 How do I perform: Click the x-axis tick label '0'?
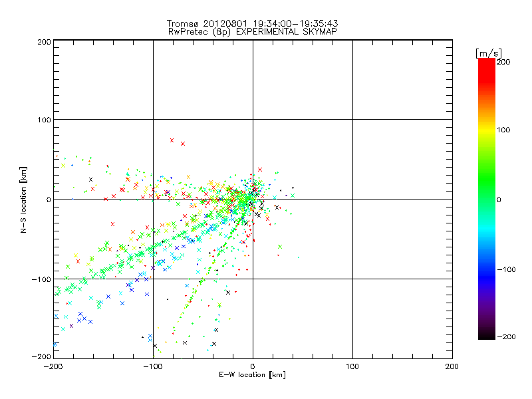(x=253, y=367)
